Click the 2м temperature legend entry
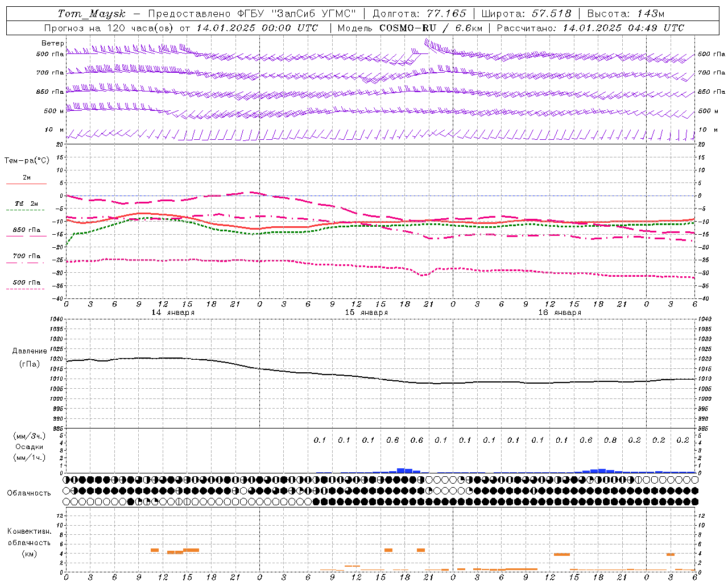This screenshot has height=582, width=728. coord(27,177)
